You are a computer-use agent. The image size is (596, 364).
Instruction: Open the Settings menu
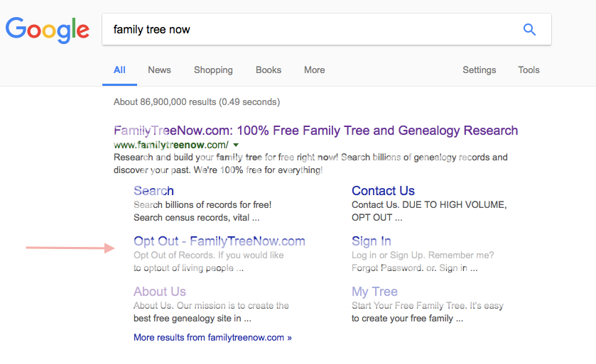pos(479,70)
